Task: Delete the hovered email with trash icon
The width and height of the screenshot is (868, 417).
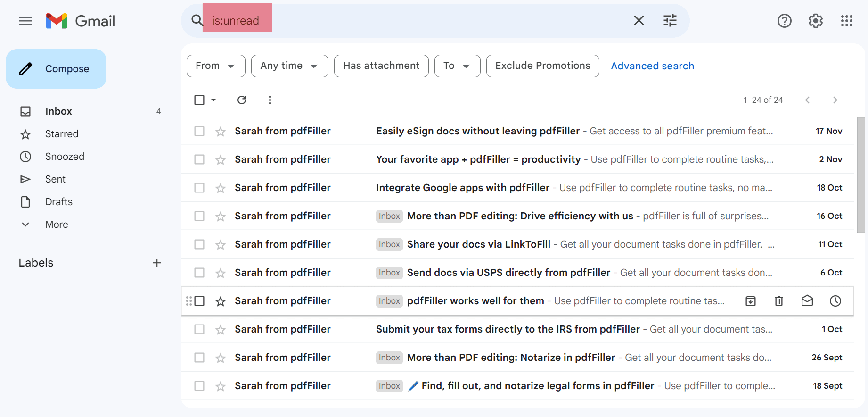Action: pyautogui.click(x=778, y=301)
